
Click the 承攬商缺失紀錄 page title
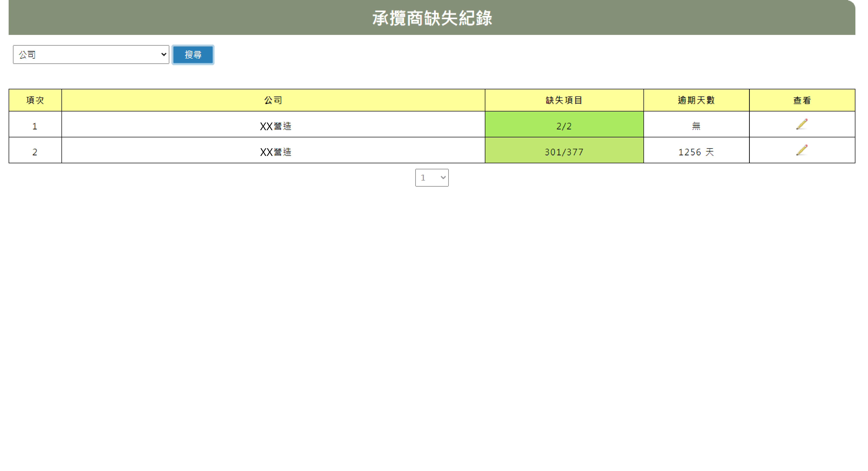pos(432,18)
